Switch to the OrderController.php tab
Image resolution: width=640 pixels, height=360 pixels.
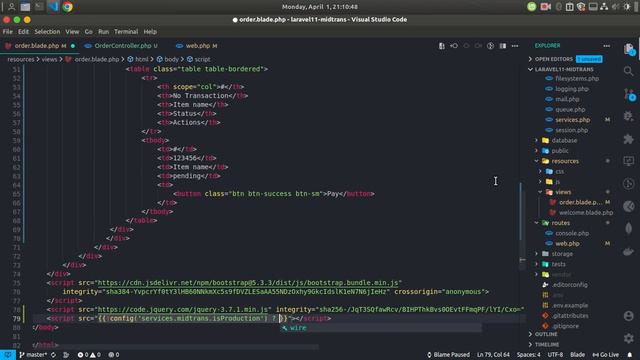pyautogui.click(x=122, y=46)
